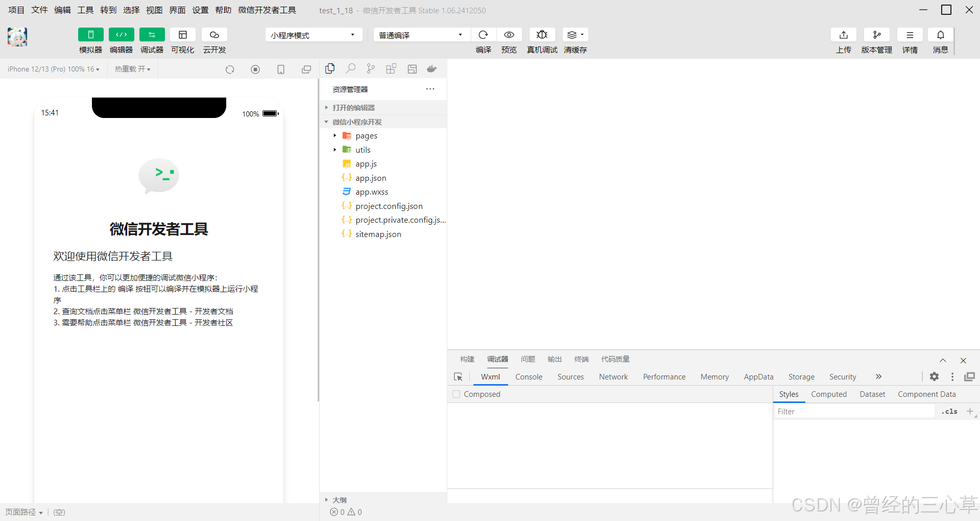Image resolution: width=980 pixels, height=521 pixels.
Task: Click the compile (编译) refresh icon
Action: click(x=483, y=35)
